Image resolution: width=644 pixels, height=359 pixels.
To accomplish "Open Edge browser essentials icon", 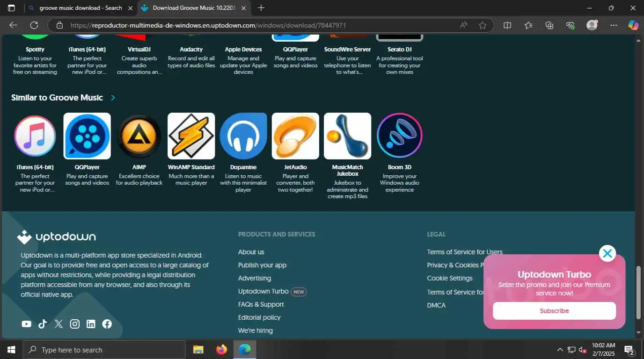I will [570, 25].
